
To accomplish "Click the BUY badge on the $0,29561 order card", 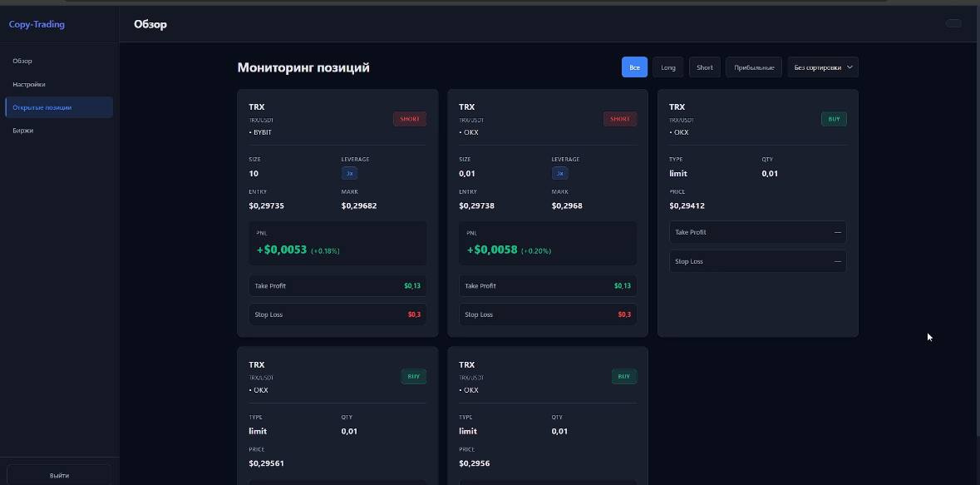I will 414,377.
